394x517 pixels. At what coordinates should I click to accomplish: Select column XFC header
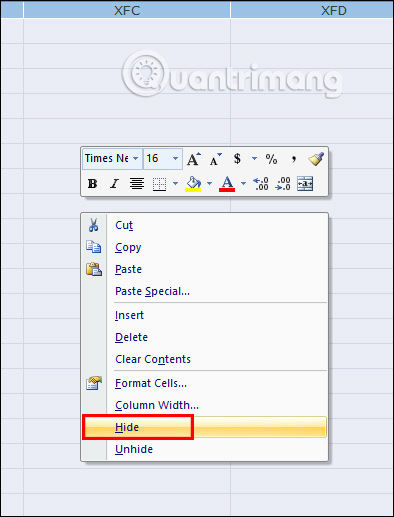click(x=127, y=10)
